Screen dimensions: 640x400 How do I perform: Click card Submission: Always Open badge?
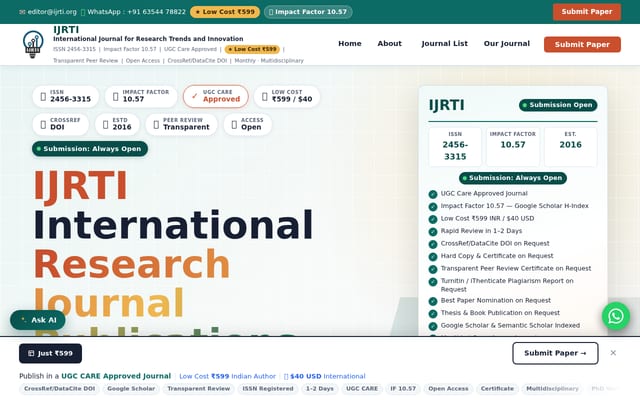pos(513,178)
